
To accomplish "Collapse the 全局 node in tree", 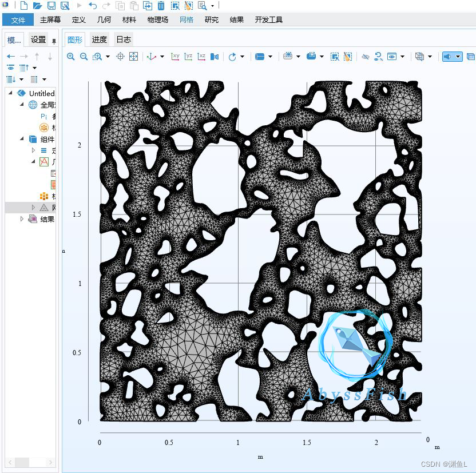I will click(22, 104).
